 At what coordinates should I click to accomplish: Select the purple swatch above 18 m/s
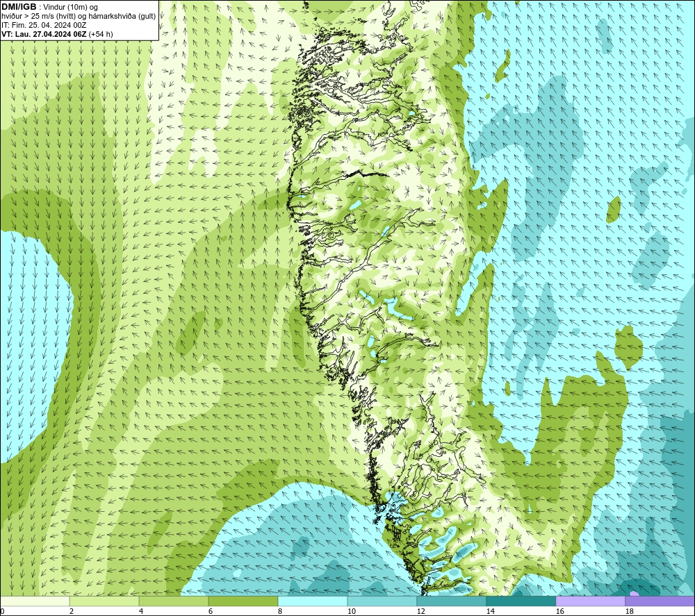[660, 601]
